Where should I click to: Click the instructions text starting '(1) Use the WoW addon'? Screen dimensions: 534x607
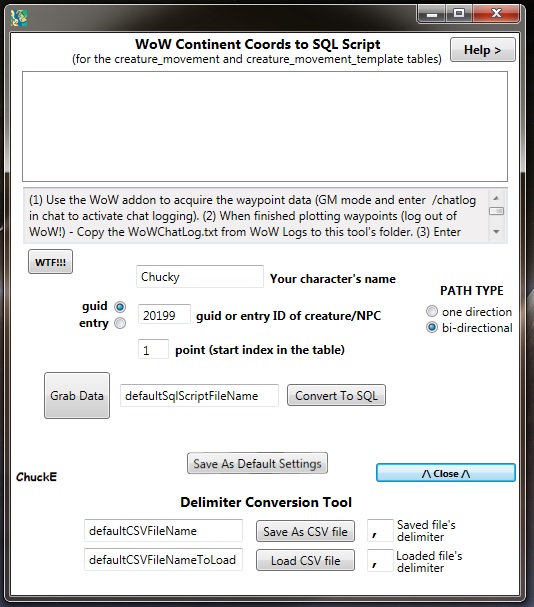coord(252,216)
